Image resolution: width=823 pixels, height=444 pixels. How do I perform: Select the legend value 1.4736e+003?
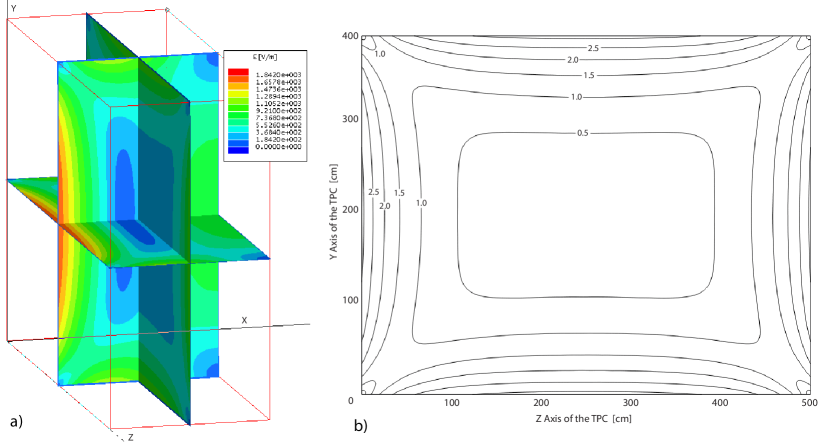click(x=279, y=89)
